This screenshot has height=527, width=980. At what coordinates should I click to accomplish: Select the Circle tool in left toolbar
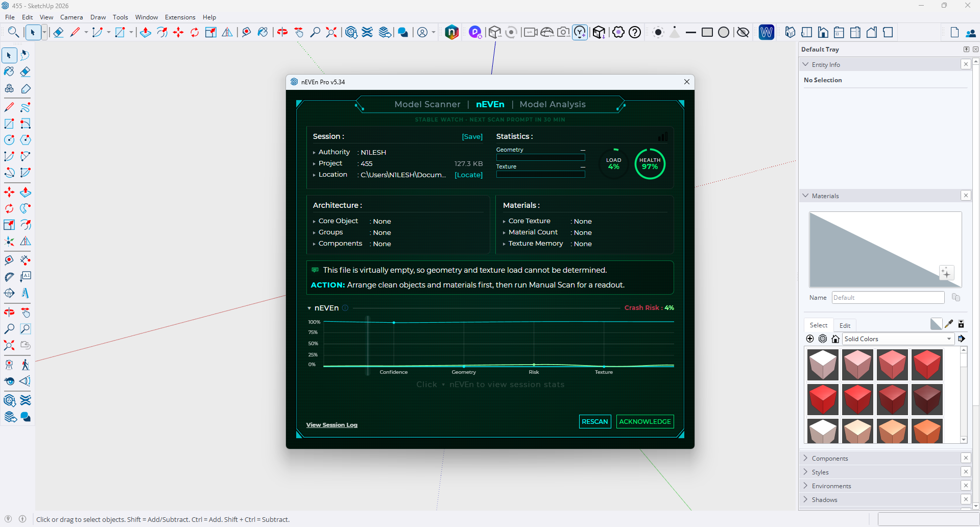click(9, 140)
